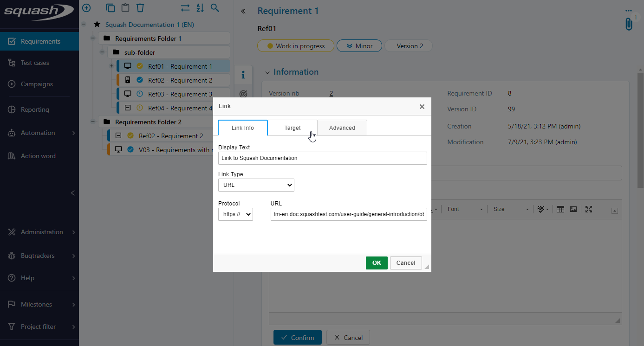Switch to the Target tab

coord(293,128)
